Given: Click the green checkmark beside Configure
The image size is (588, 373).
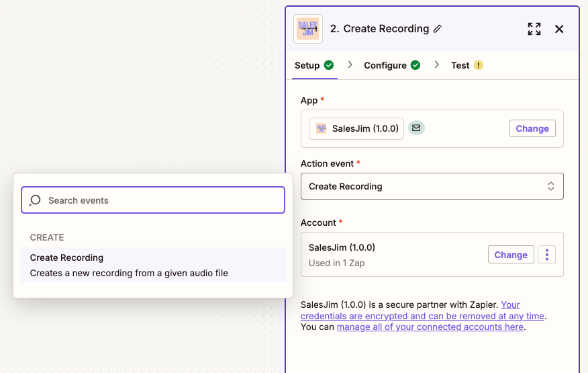Looking at the screenshot, I should pyautogui.click(x=415, y=65).
